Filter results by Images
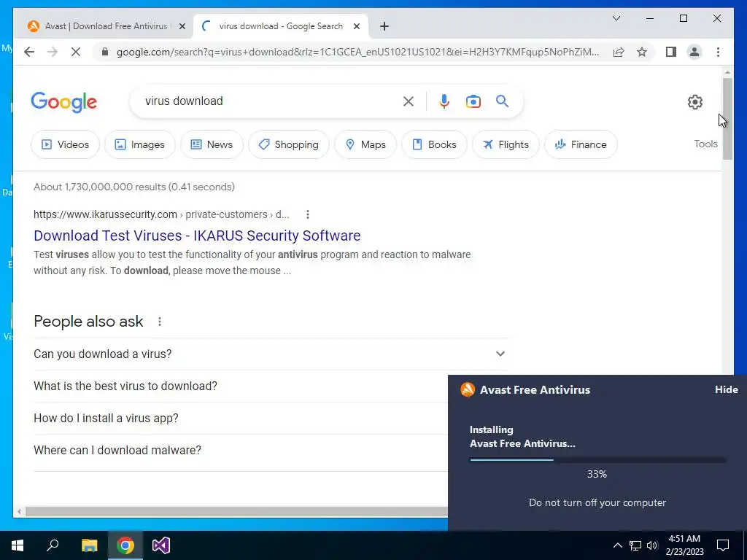 pos(139,144)
